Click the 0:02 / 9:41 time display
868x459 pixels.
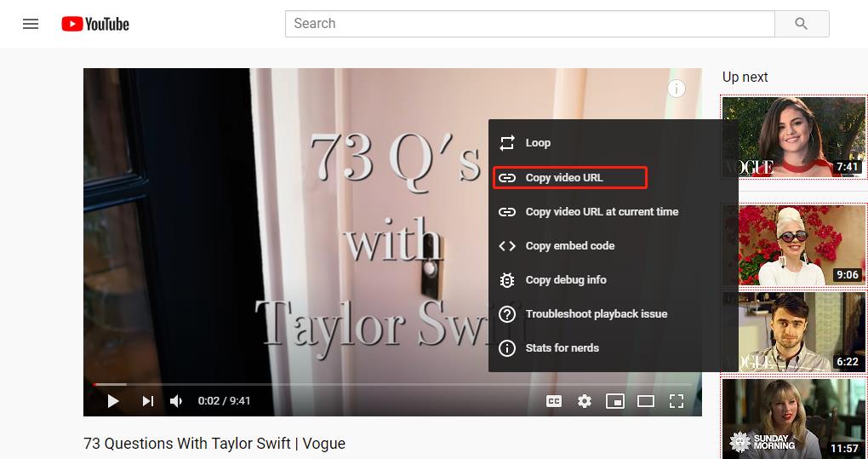click(224, 401)
